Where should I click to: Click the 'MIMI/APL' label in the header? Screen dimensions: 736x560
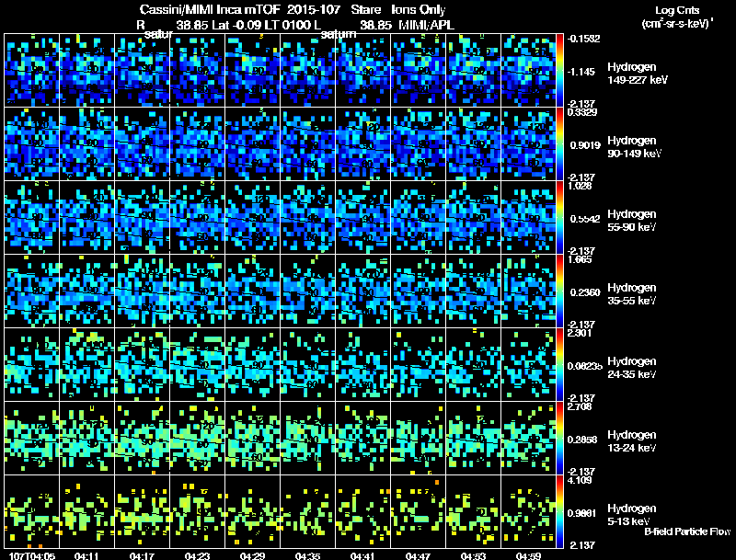426,26
